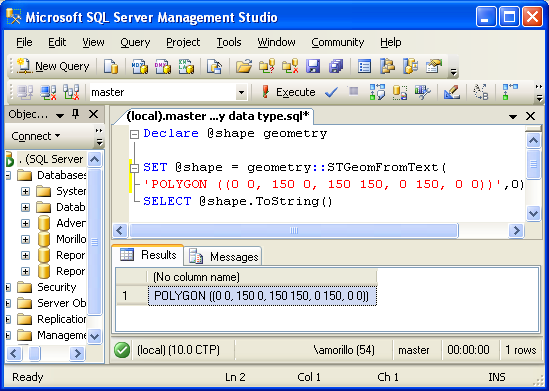The image size is (549, 391).
Task: Open the Project menu
Action: [183, 42]
